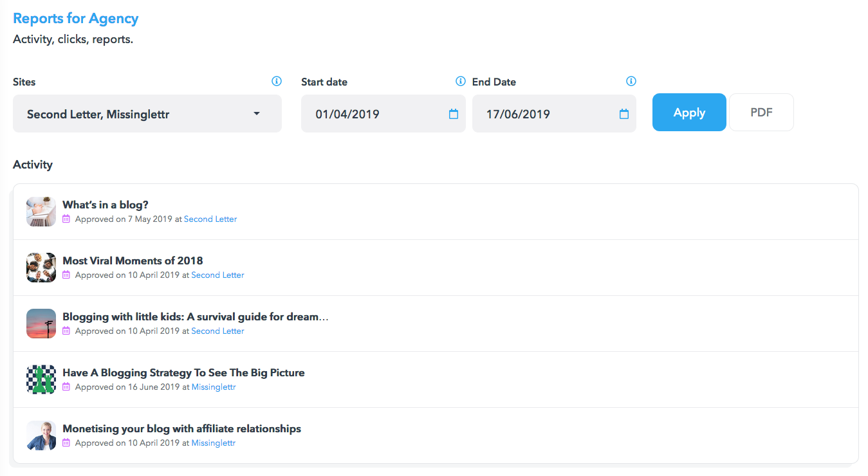Export the report with the PDF button
Screen dimensions: 868x476
pos(761,113)
